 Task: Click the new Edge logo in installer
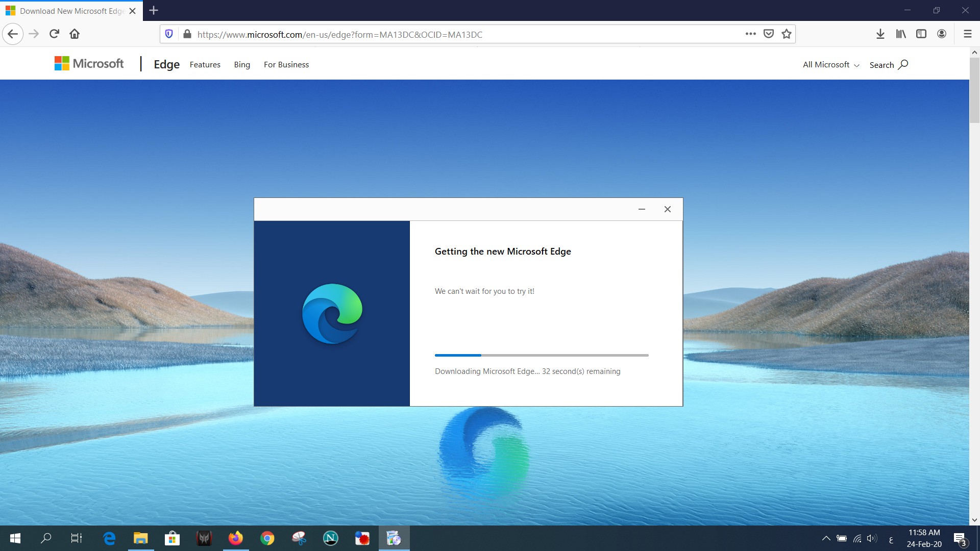coord(332,313)
